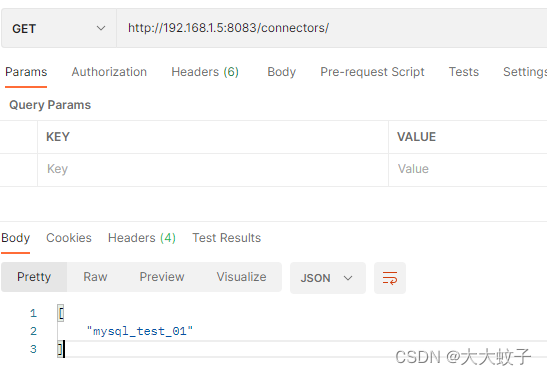Open the Authorization tab

pos(109,72)
